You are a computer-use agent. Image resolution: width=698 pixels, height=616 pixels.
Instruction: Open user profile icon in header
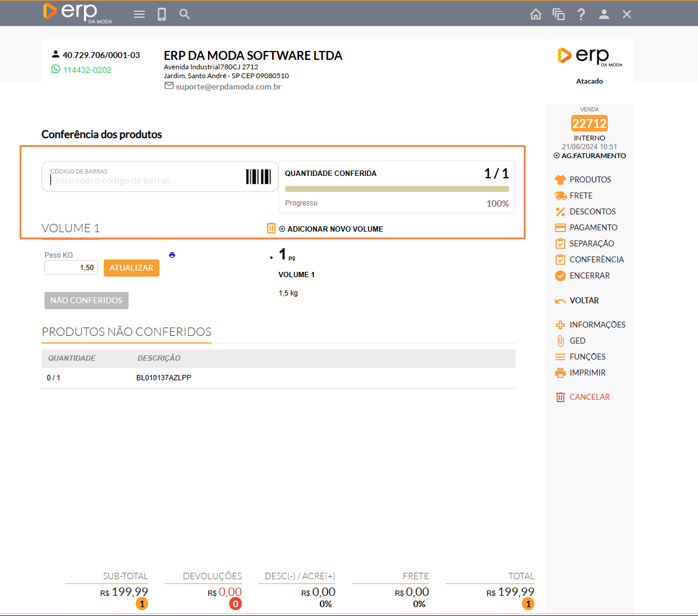pyautogui.click(x=604, y=14)
